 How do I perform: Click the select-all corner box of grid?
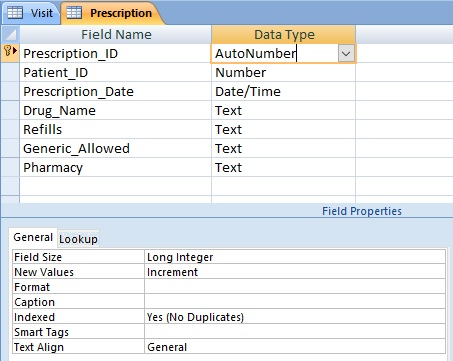click(11, 34)
